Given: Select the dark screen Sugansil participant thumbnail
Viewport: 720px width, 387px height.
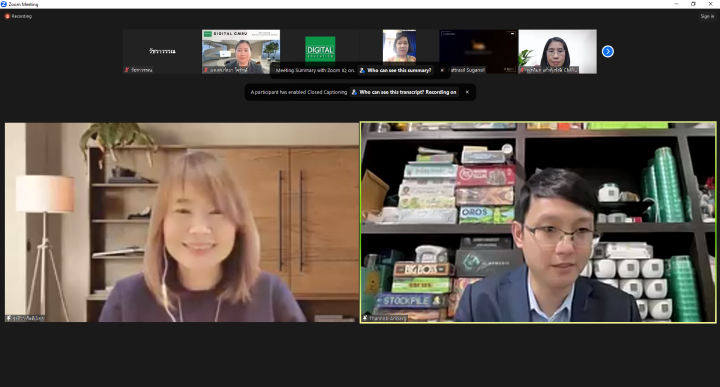Looking at the screenshot, I should (478, 51).
